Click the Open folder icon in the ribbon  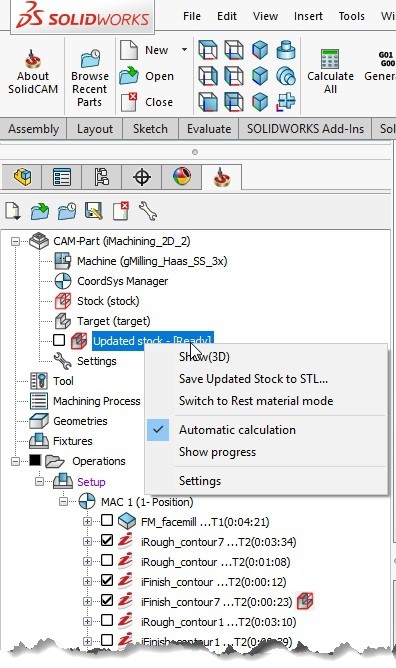[129, 76]
